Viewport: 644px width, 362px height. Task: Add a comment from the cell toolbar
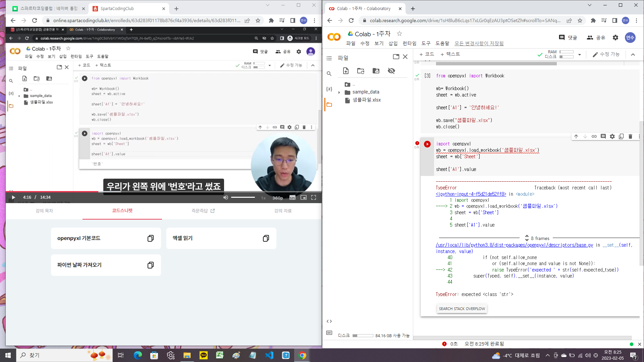603,136
